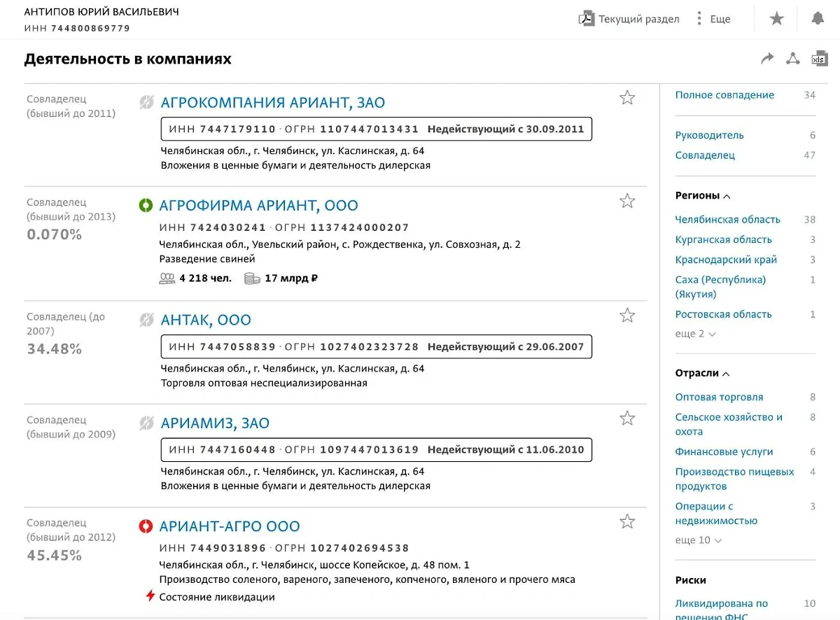The width and height of the screenshot is (840, 620).
Task: Filter by Оптовая торговля industry
Action: [719, 397]
